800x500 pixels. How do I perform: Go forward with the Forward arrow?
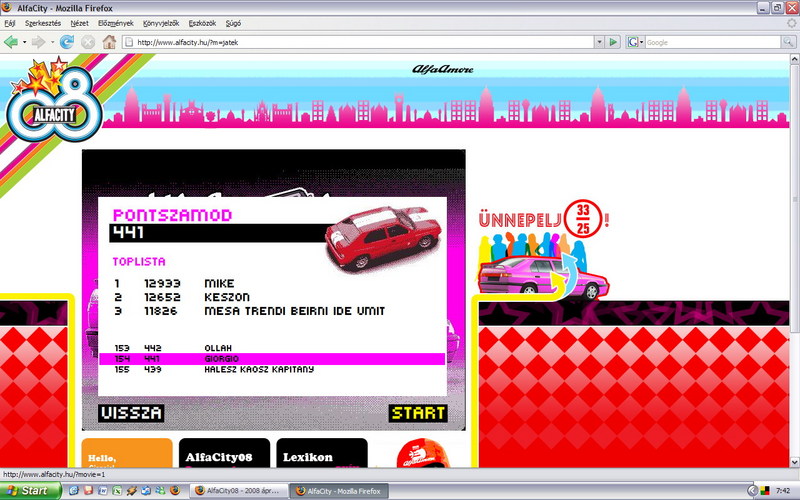38,42
